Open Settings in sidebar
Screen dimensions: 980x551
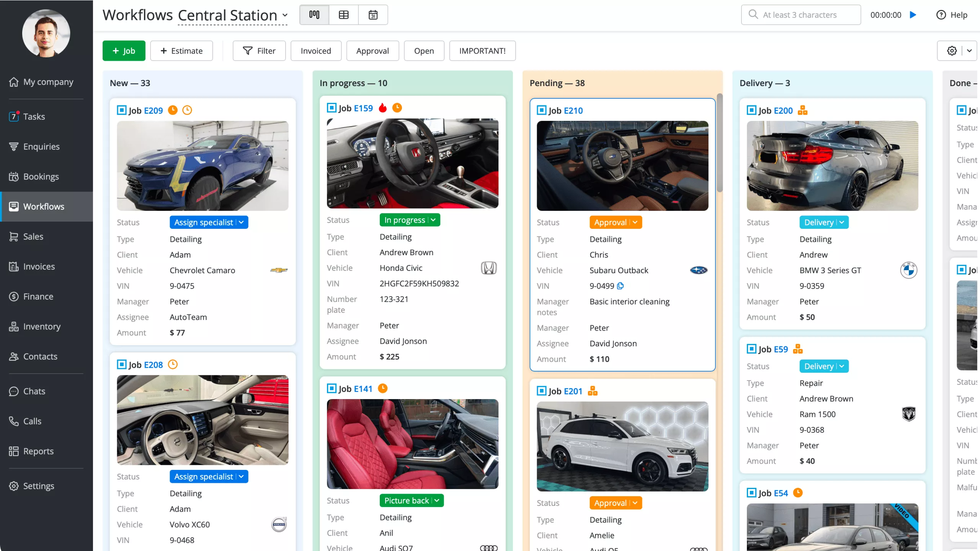[x=46, y=486]
